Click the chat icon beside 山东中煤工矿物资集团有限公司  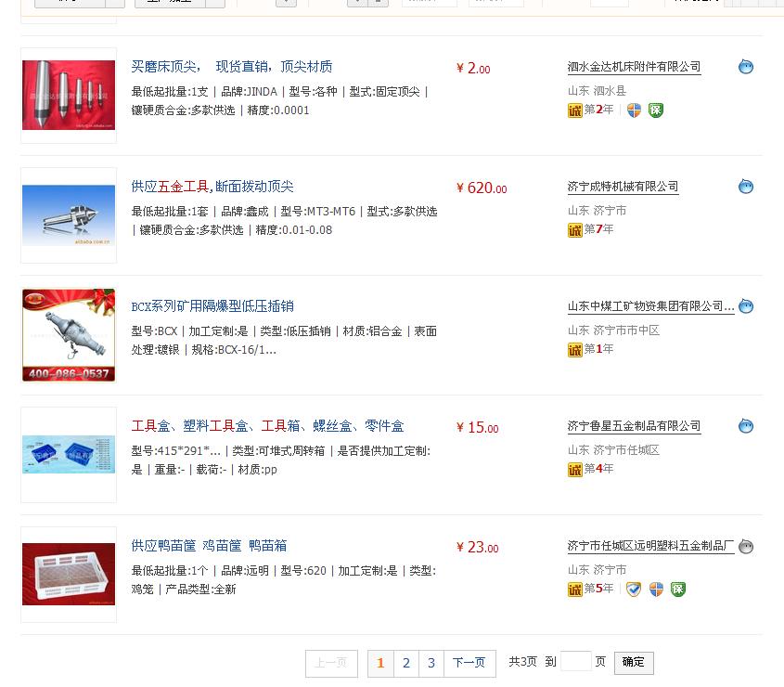point(746,306)
